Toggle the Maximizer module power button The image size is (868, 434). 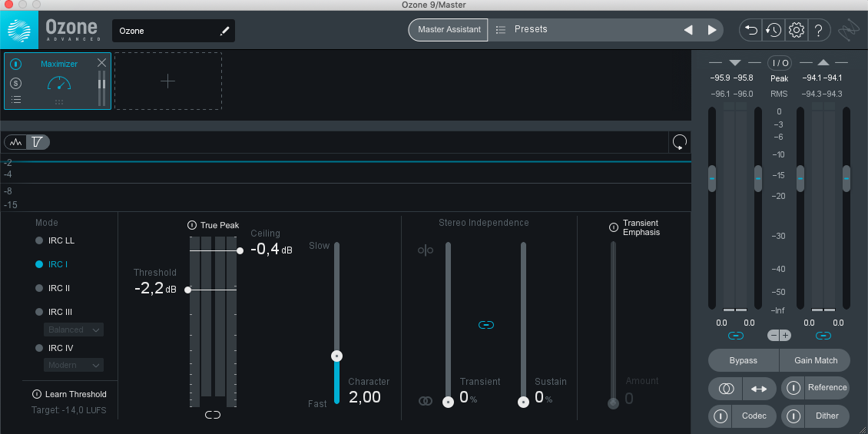point(16,65)
